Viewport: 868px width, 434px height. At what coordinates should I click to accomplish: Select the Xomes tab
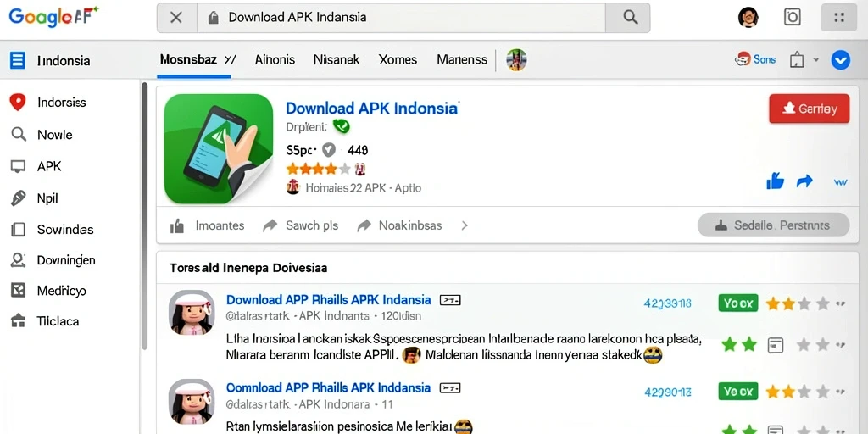tap(398, 59)
